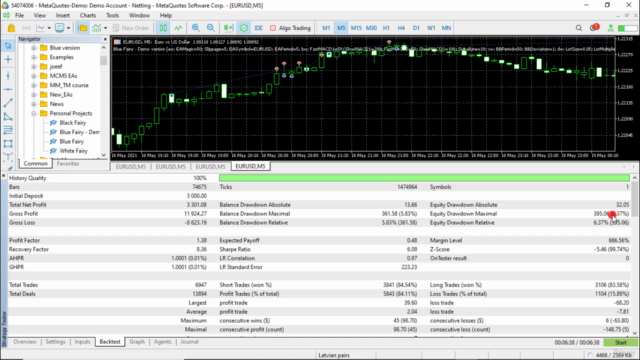Switch to the Inputs tab

(82, 342)
